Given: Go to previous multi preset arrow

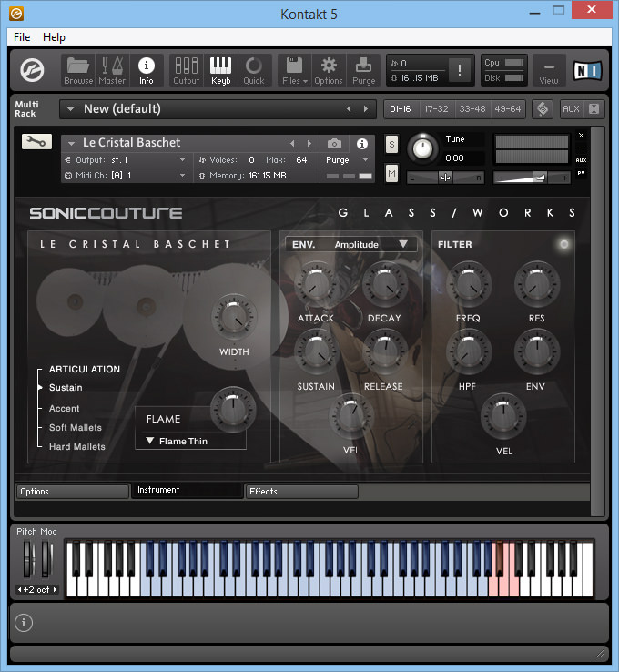Looking at the screenshot, I should (349, 109).
